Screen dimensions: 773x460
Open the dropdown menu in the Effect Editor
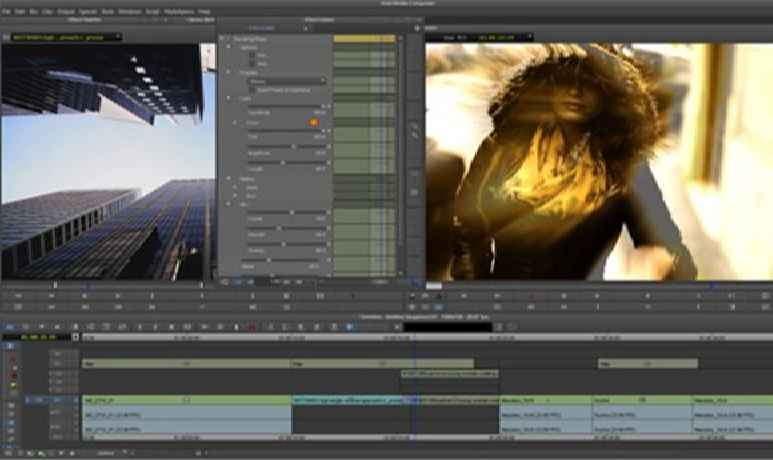point(287,81)
